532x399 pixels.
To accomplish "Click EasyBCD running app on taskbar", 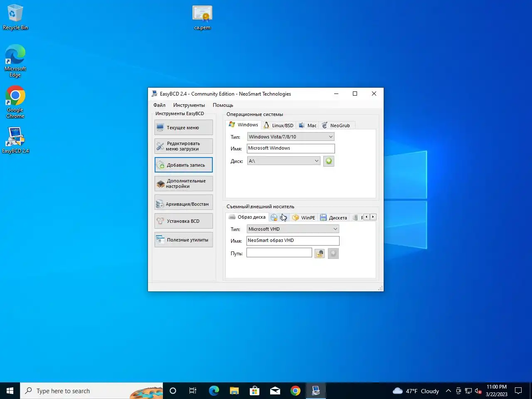I will coord(316,391).
